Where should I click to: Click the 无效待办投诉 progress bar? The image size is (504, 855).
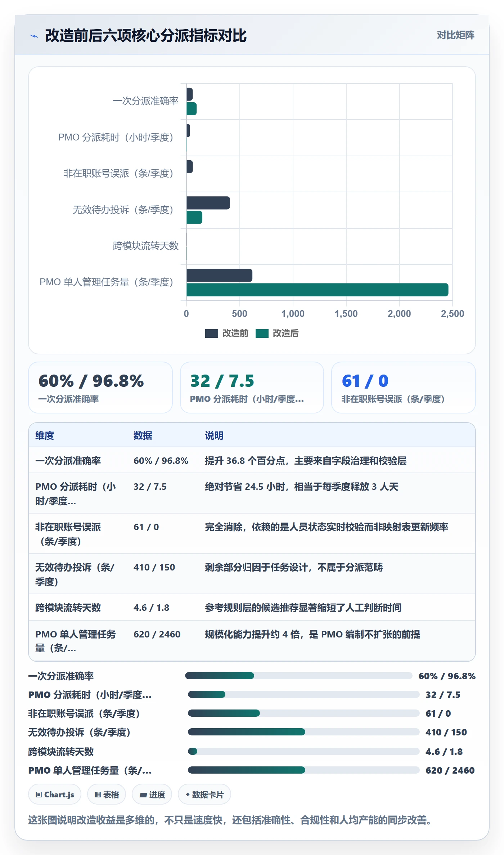304,732
